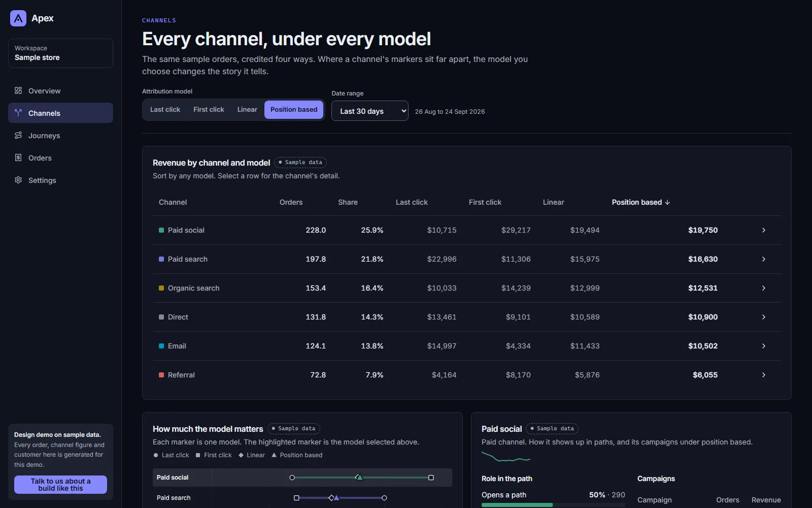The image size is (812, 508).
Task: Click the Last click circle legend marker
Action: 156,455
